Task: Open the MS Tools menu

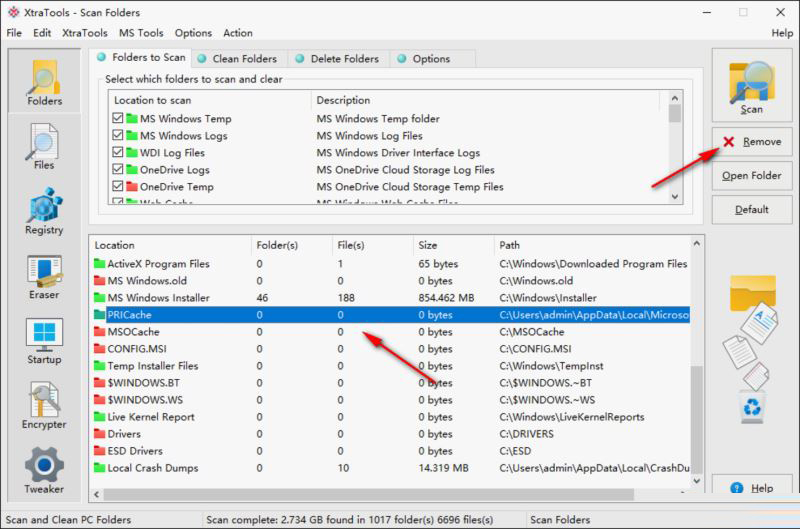Action: [141, 33]
